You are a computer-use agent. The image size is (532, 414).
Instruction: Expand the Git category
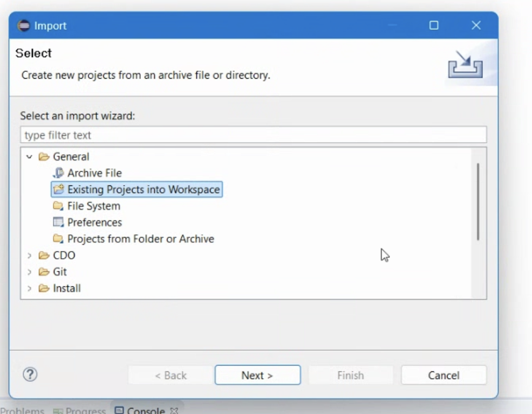(x=29, y=272)
